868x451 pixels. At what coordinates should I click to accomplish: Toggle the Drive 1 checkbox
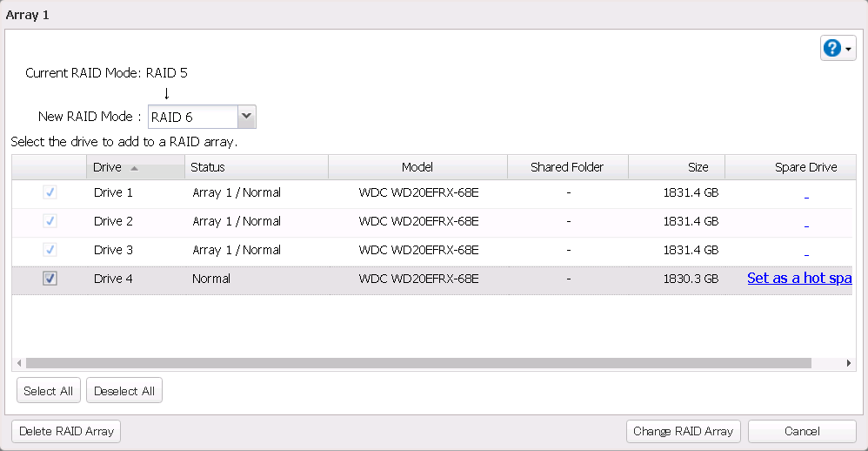click(x=50, y=192)
